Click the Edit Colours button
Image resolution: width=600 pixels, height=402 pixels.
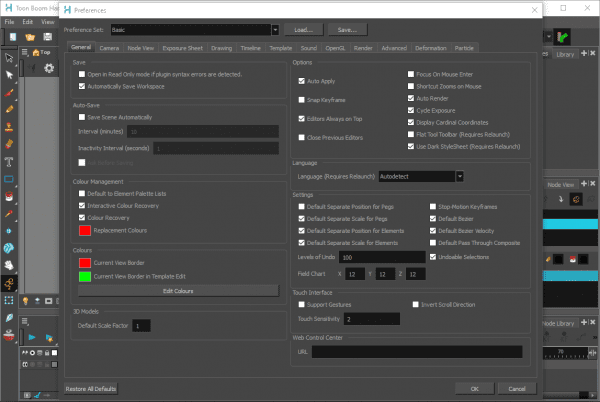click(x=178, y=291)
